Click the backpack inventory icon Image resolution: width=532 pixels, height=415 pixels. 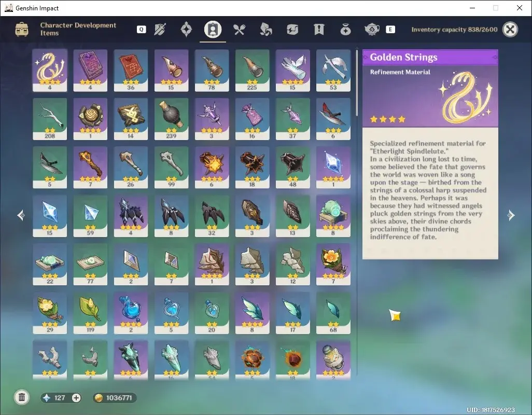click(x=22, y=30)
